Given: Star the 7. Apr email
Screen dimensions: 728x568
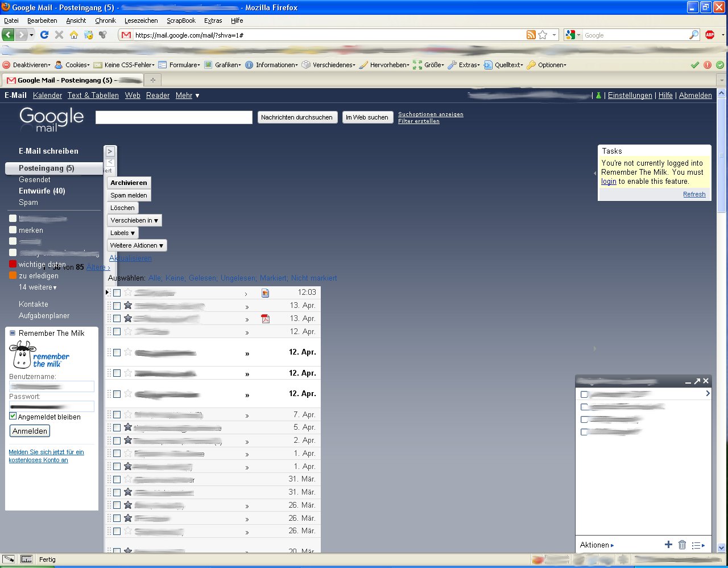Looking at the screenshot, I should pos(128,414).
